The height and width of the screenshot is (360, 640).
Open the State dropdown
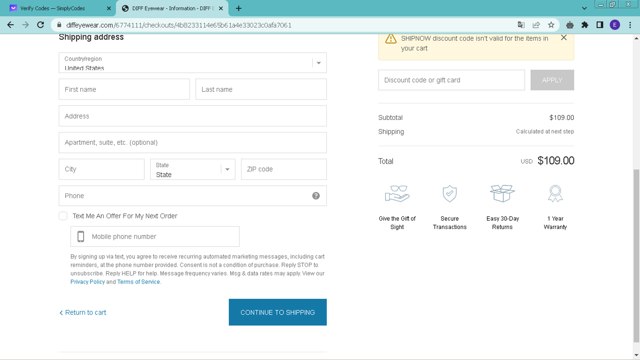point(193,169)
